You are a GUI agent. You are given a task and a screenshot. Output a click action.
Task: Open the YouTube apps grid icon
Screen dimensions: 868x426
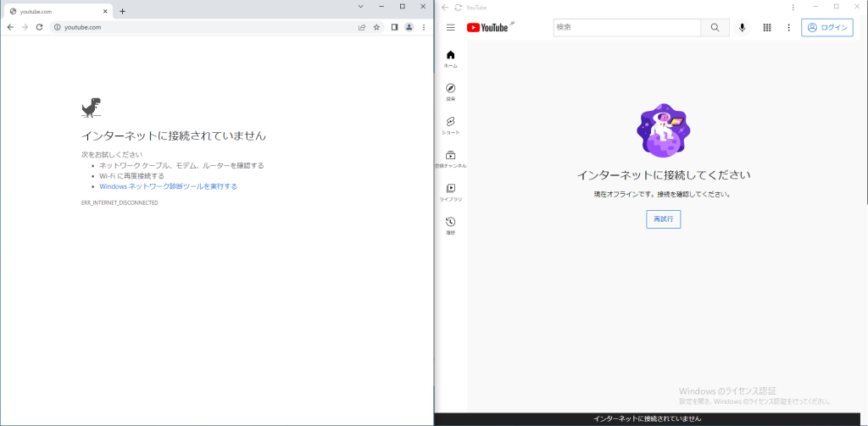click(767, 27)
